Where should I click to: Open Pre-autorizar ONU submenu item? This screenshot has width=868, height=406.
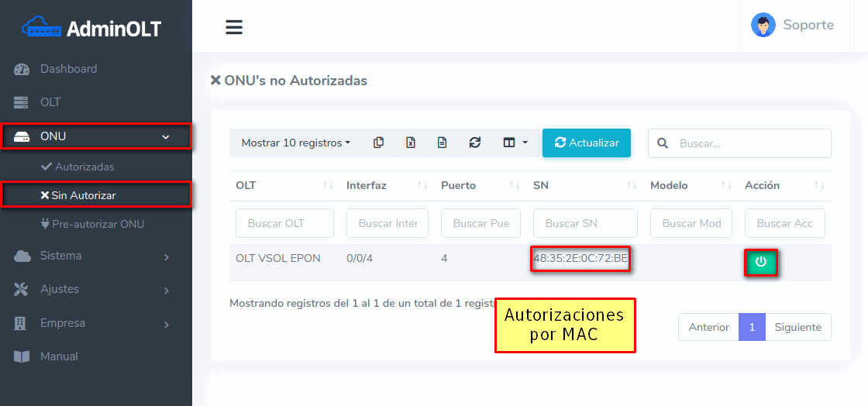point(98,224)
